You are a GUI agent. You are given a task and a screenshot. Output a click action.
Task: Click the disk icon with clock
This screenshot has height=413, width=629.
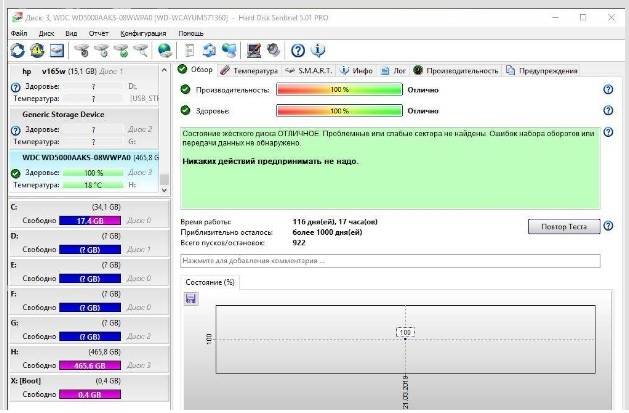102,50
